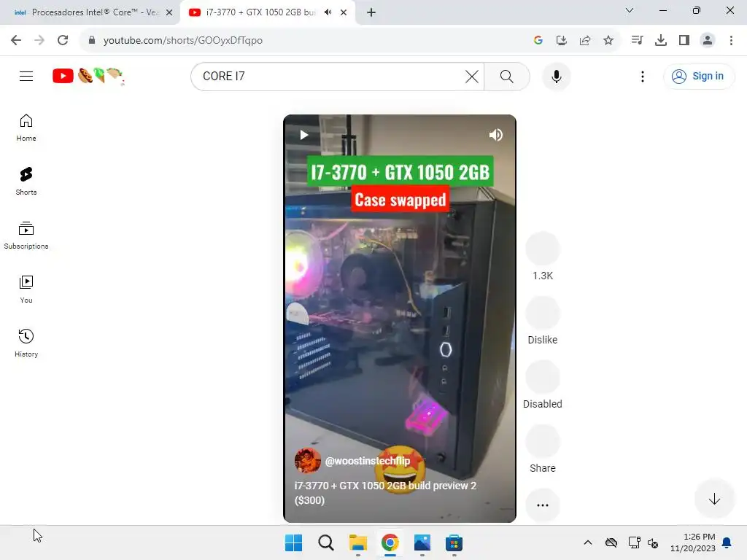Open the You section in the sidebar

[26, 289]
